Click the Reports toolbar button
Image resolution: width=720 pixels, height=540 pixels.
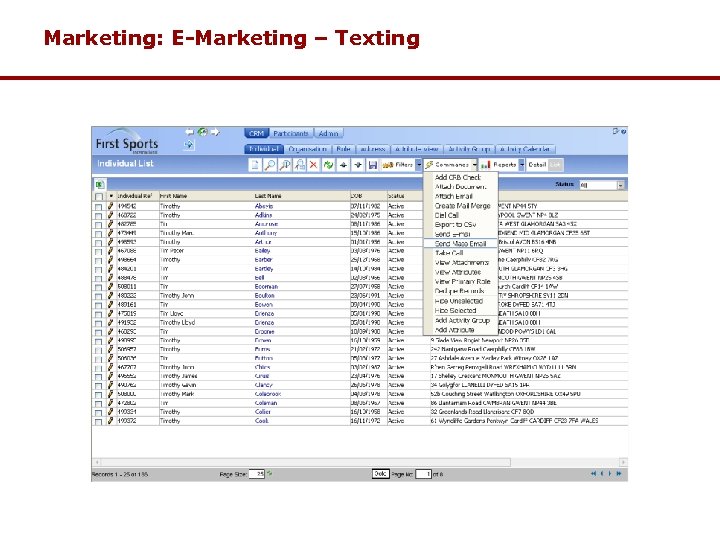[499, 165]
